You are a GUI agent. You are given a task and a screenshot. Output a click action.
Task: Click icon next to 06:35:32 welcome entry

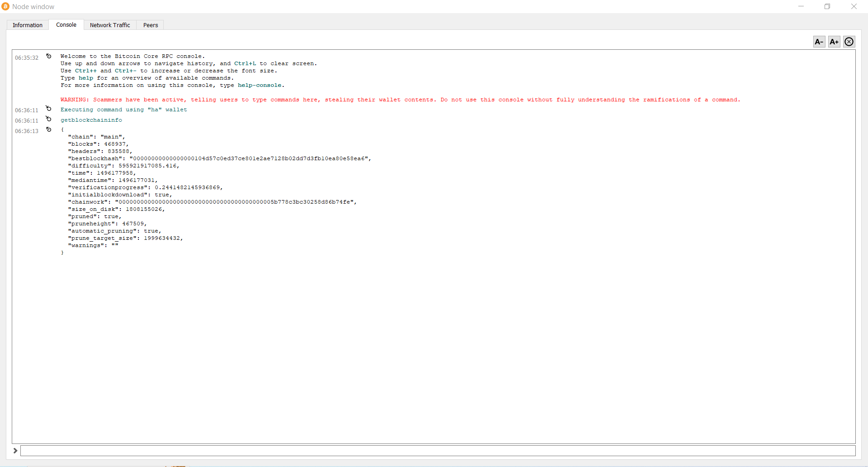[x=49, y=56]
